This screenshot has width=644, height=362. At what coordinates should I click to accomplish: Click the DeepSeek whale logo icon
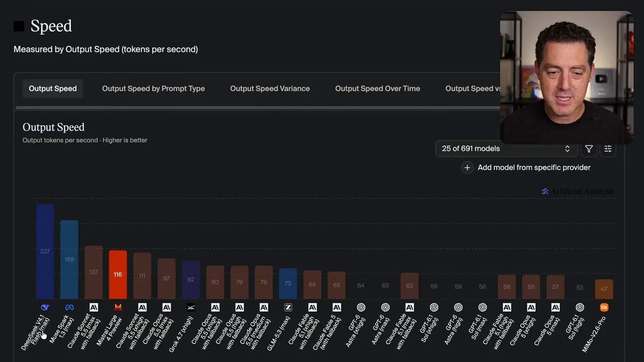[x=45, y=307]
